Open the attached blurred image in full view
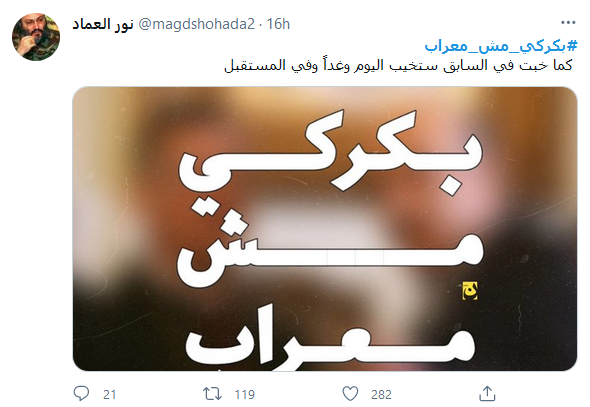 point(325,229)
